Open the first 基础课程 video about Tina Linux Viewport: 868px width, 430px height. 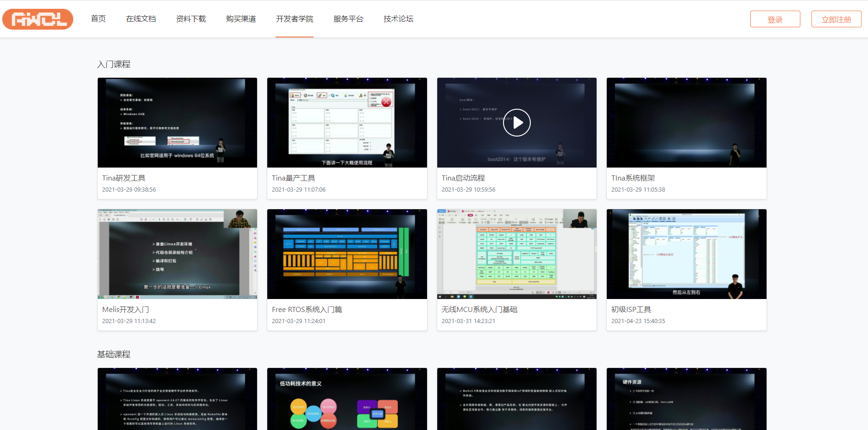[x=177, y=399]
